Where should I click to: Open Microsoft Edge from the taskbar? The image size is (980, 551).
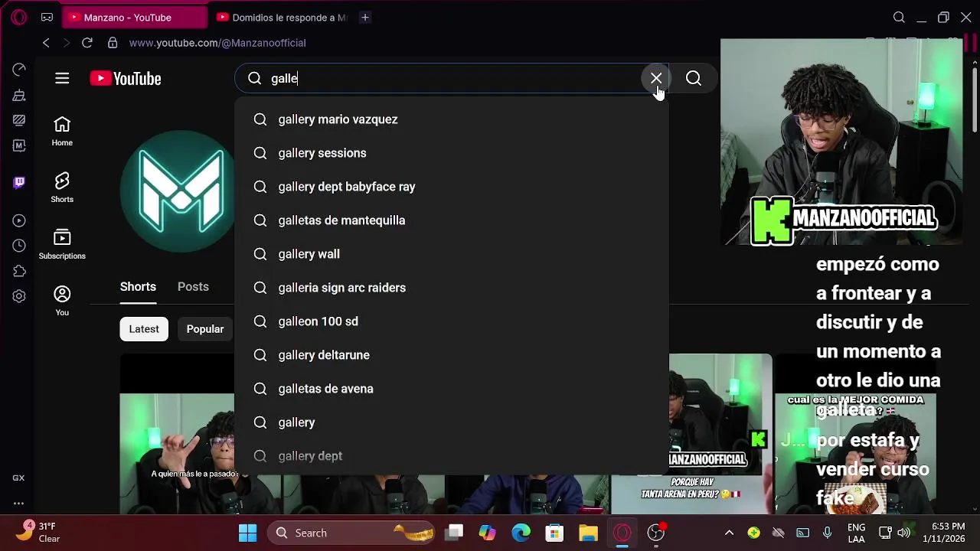[521, 533]
